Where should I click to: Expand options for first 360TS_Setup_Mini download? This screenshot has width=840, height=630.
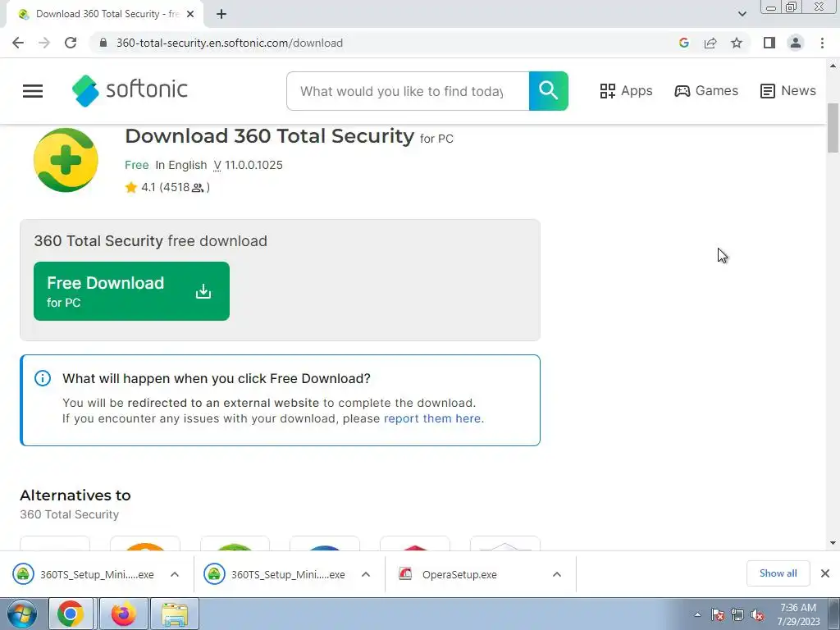click(175, 574)
